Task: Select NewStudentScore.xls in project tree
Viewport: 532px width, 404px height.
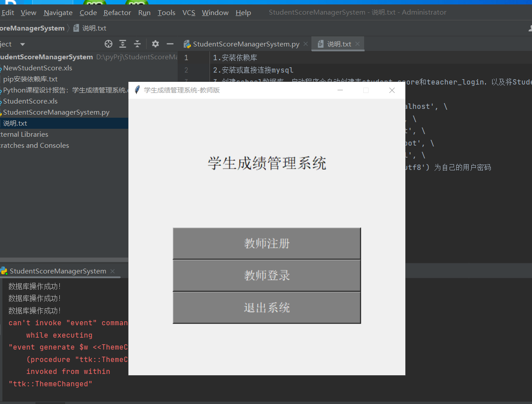Action: pyautogui.click(x=38, y=68)
